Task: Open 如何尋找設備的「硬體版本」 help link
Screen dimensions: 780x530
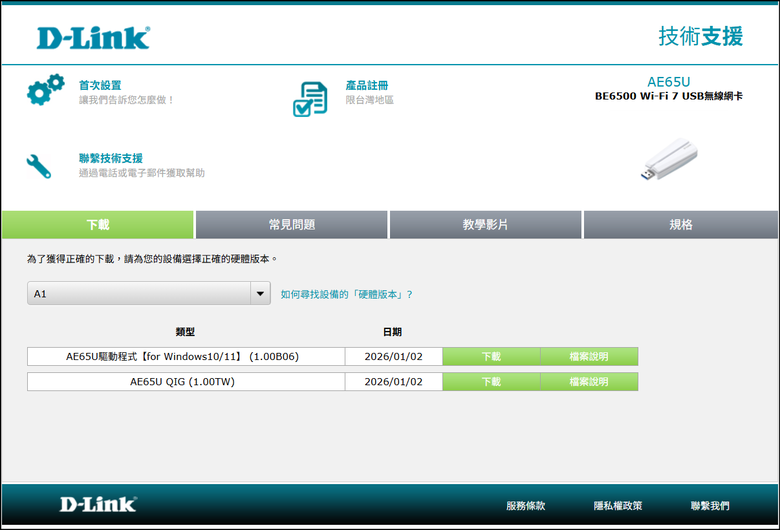Action: tap(347, 294)
